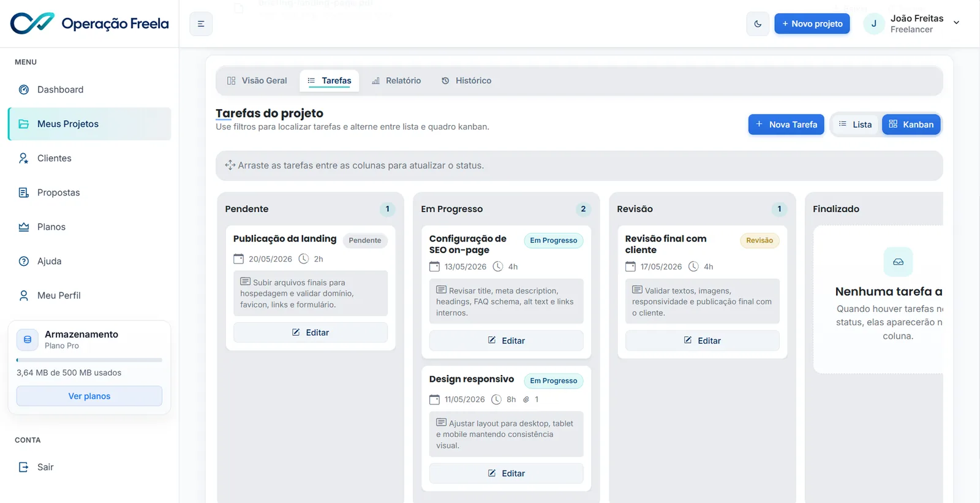980x503 pixels.
Task: Switch to Relatório tab
Action: click(396, 81)
